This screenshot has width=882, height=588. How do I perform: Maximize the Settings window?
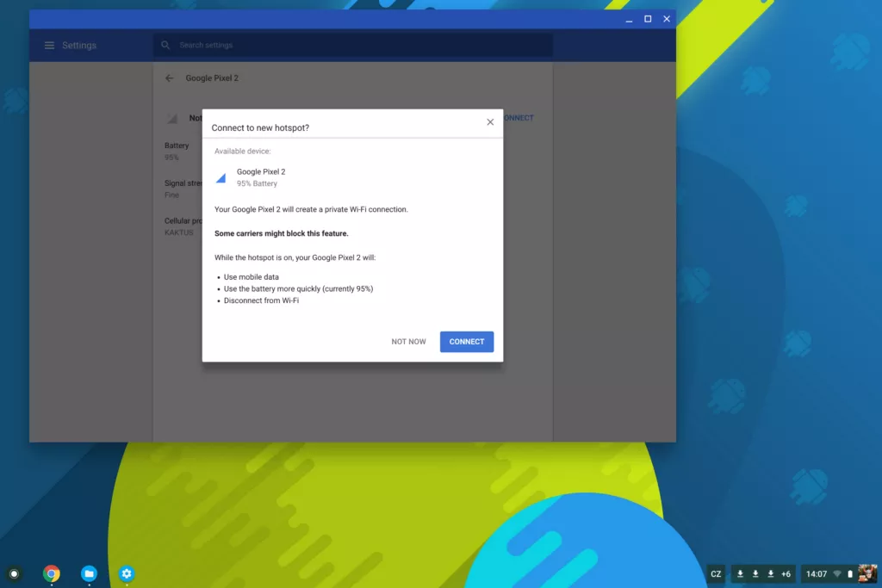pos(648,19)
